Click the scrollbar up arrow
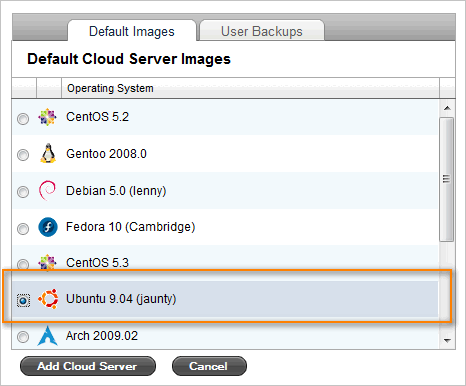The image size is (466, 386). [x=447, y=108]
